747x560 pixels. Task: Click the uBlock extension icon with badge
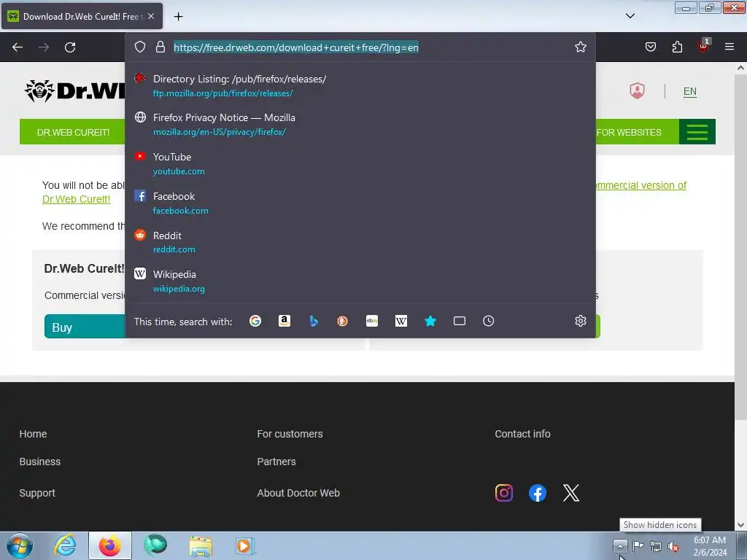704,46
